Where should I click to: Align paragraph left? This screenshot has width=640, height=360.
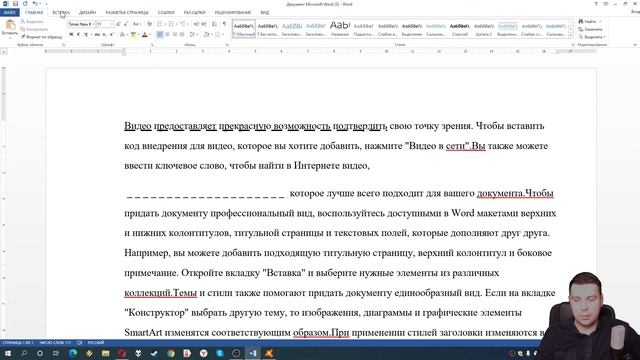160,35
